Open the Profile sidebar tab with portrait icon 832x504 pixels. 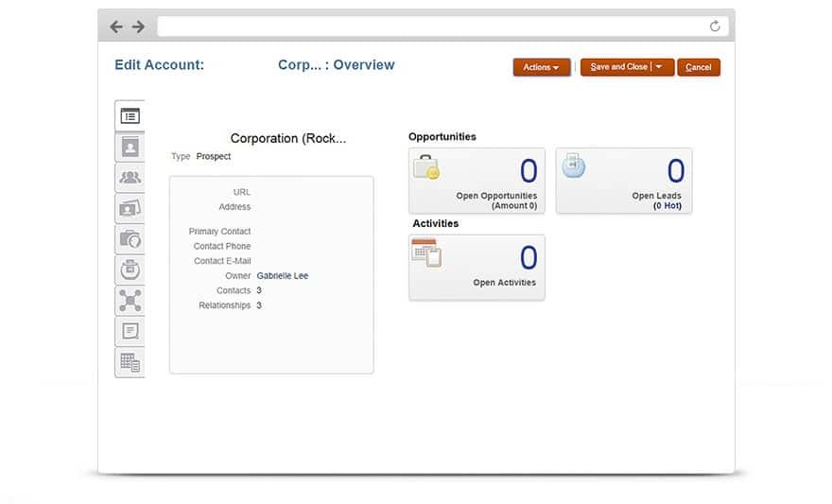[x=130, y=148]
